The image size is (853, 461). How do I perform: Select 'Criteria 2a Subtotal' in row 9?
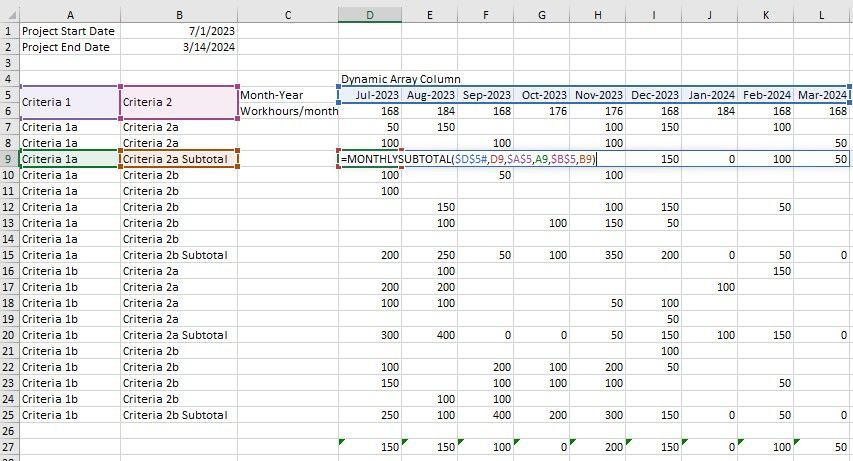click(179, 159)
